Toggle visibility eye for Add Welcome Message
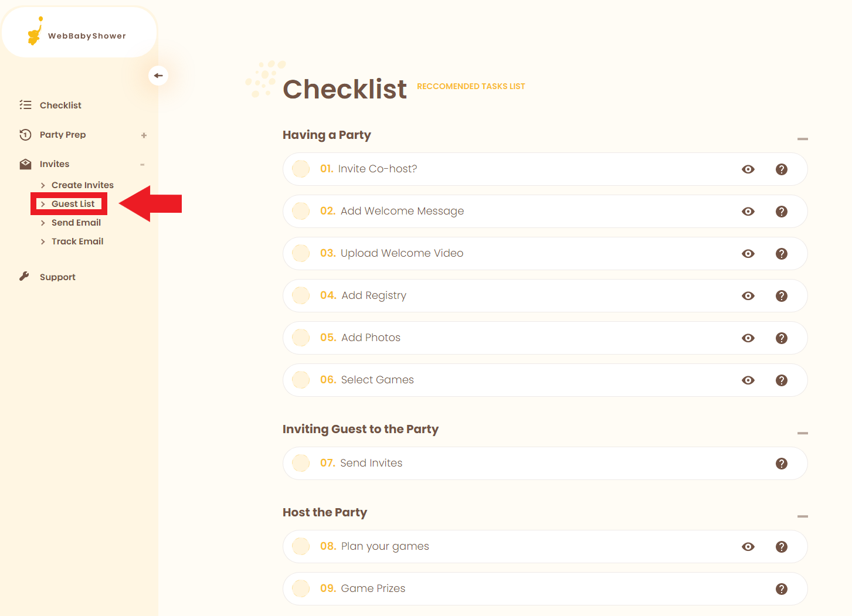The image size is (852, 616). [x=748, y=212]
